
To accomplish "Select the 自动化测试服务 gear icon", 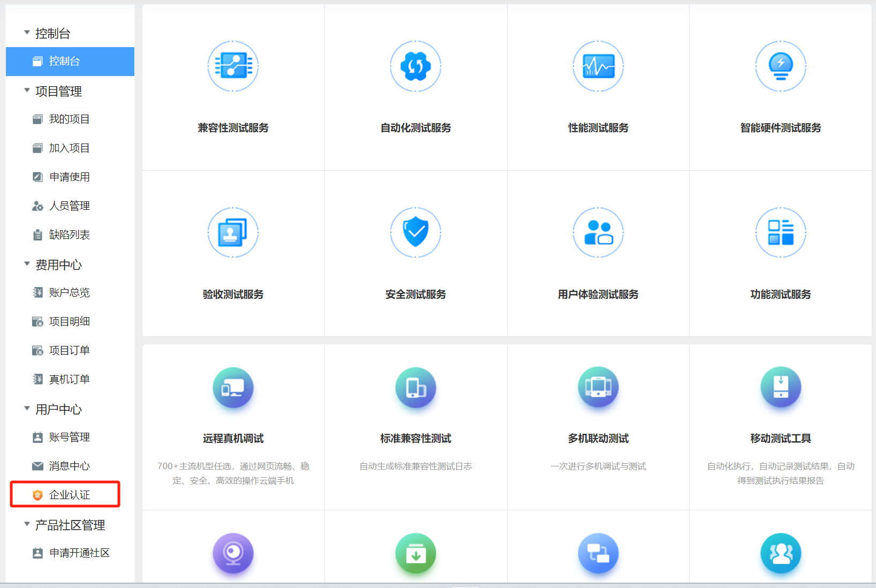I will [x=416, y=66].
